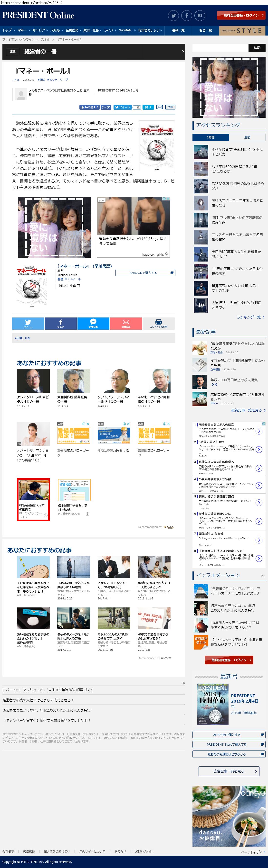Open the 著者プロフィール link

coord(69,279)
